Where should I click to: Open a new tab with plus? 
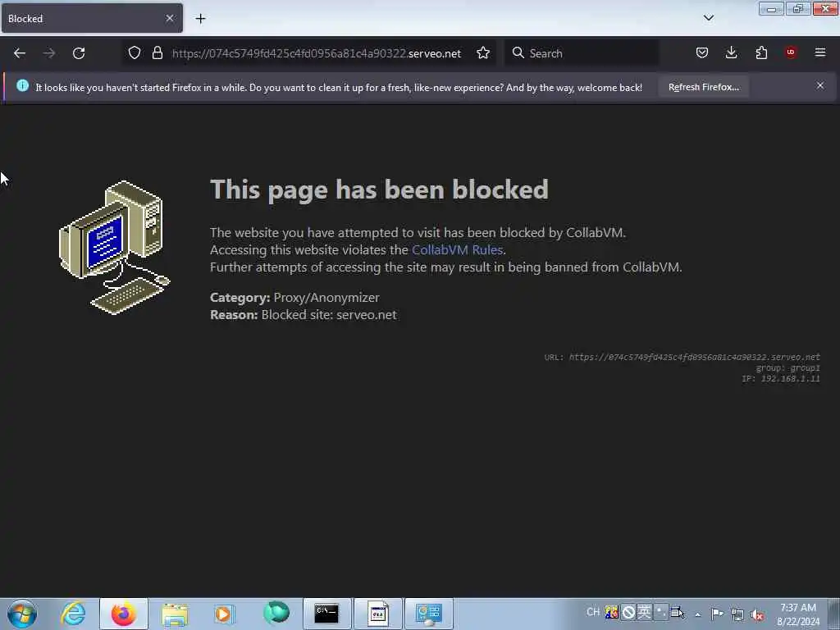click(x=200, y=19)
